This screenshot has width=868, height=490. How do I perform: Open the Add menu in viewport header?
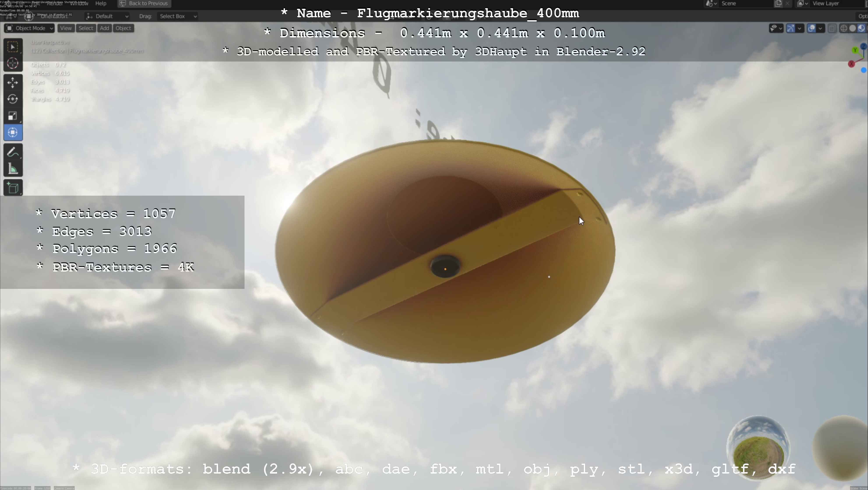104,28
